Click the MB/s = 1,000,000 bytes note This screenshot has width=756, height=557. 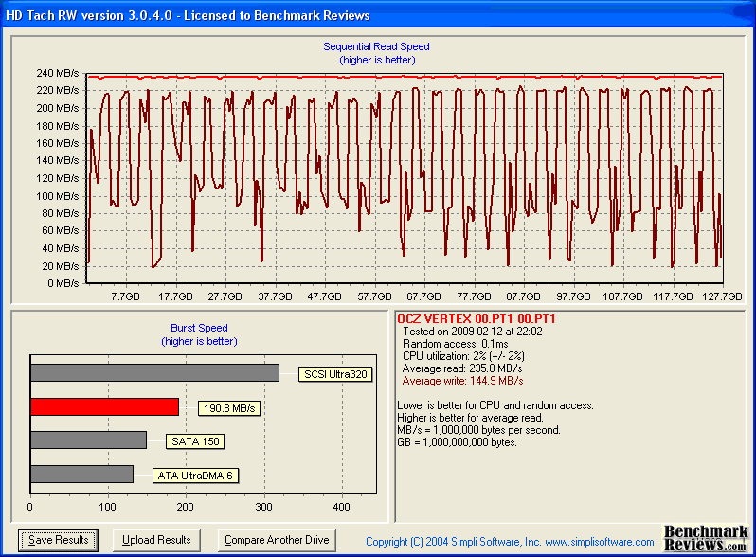click(x=478, y=430)
